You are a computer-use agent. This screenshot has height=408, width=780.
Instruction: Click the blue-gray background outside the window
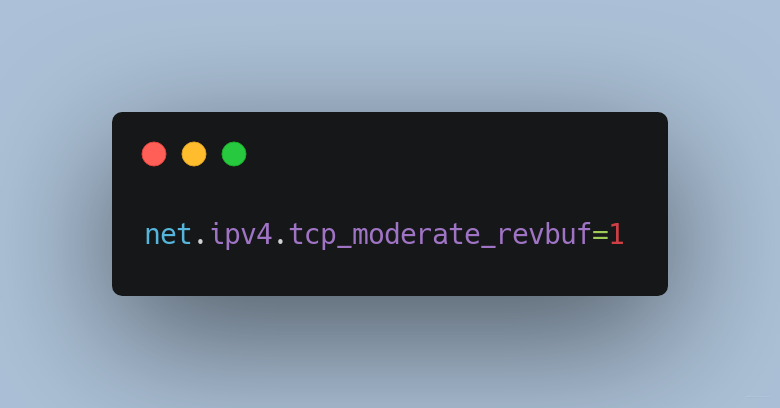click(x=390, y=50)
